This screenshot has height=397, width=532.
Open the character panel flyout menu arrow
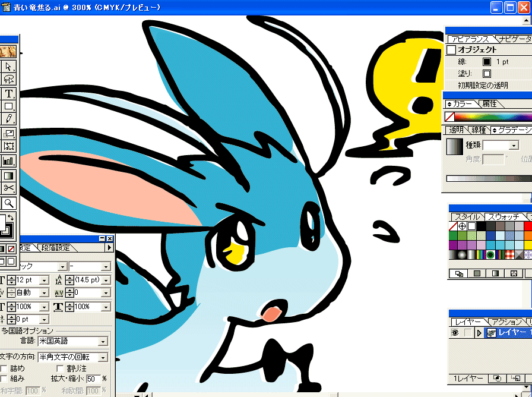click(109, 248)
